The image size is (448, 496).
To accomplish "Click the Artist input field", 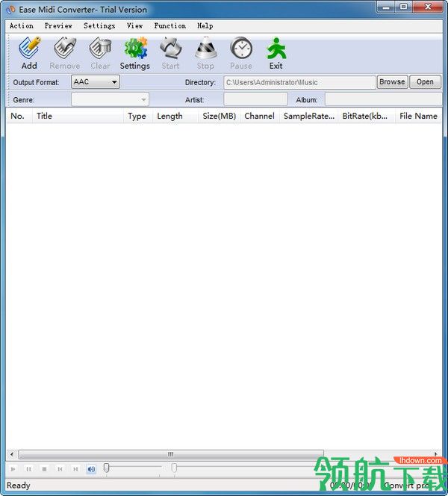I will (255, 99).
